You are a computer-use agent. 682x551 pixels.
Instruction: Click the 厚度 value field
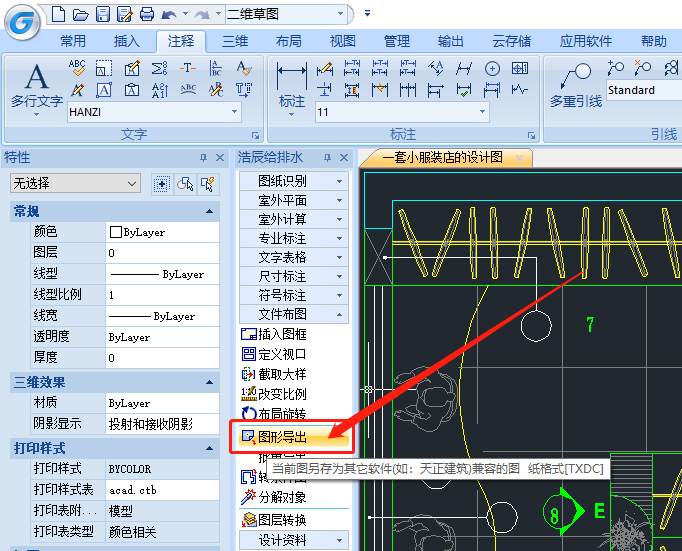click(x=162, y=357)
